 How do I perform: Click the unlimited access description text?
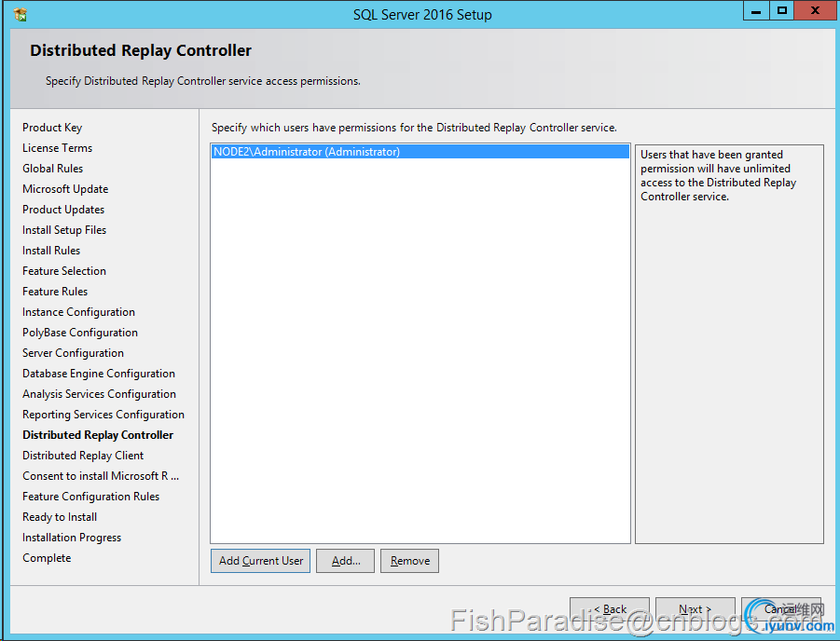pyautogui.click(x=718, y=176)
